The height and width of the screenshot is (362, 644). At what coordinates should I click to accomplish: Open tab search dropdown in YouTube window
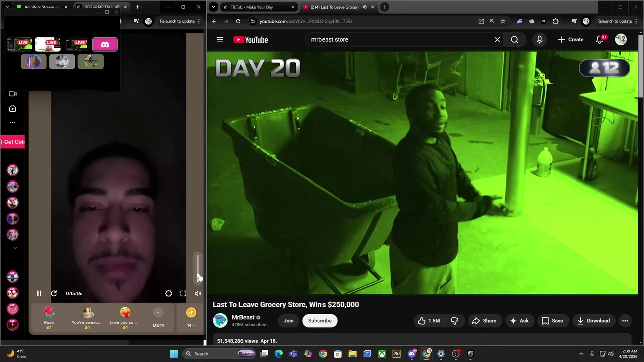[x=213, y=7]
